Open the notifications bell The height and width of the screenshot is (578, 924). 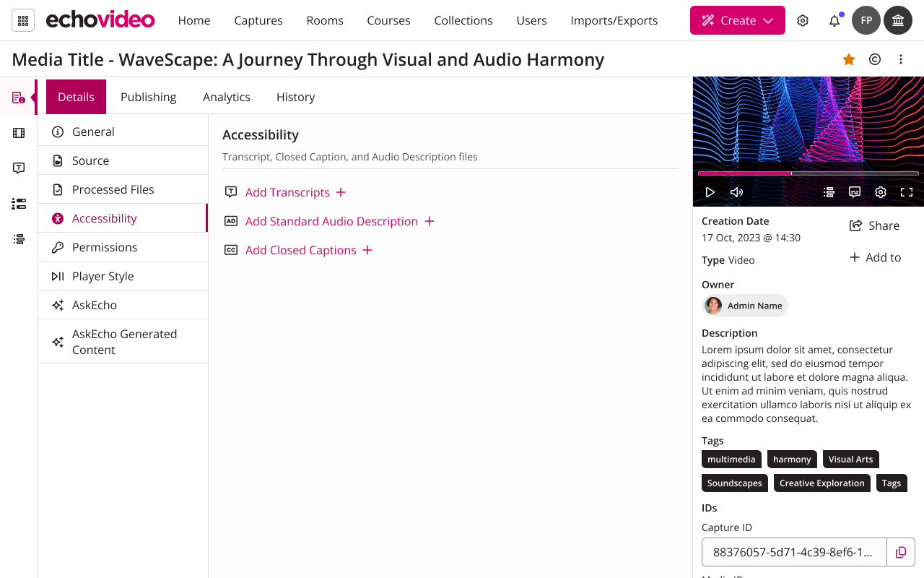[x=834, y=20]
